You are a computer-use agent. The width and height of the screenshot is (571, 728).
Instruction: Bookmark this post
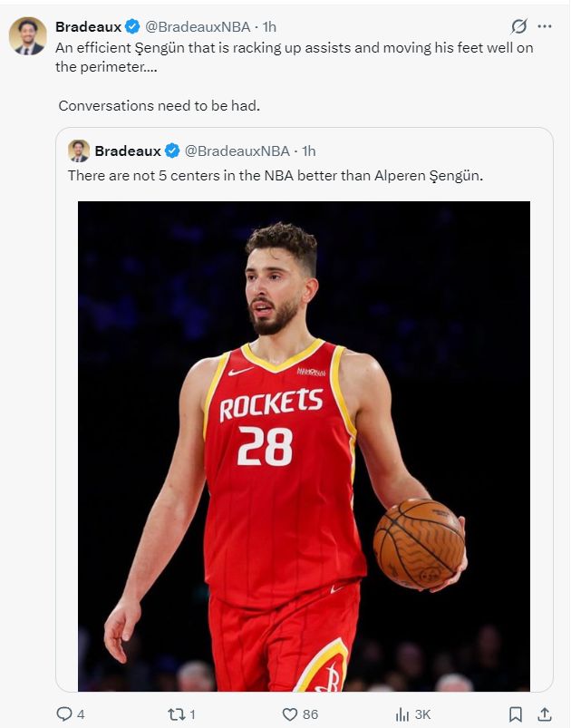tap(516, 714)
